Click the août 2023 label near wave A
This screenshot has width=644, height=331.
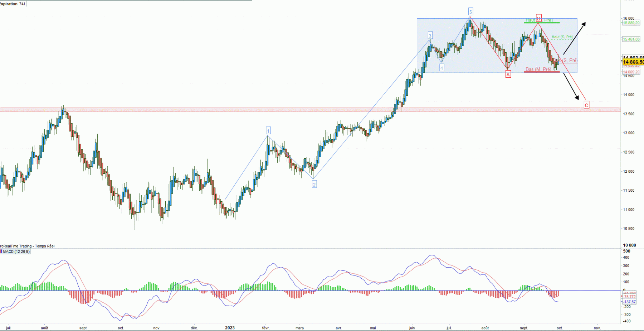485,328
